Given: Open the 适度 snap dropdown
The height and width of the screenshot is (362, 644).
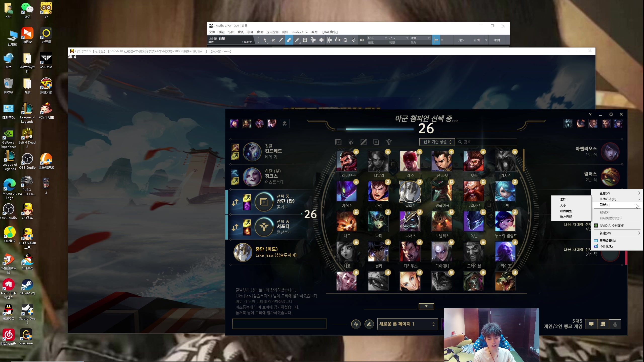Looking at the screenshot, I should click(x=420, y=38).
